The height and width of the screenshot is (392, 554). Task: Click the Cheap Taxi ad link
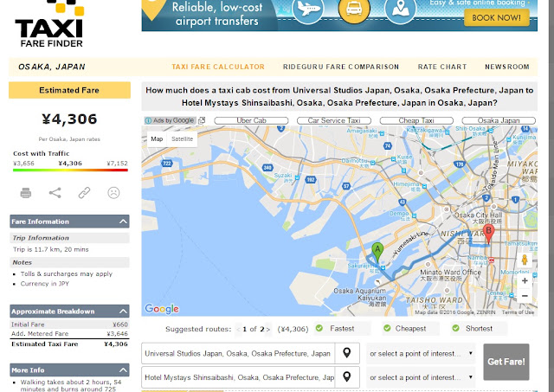tap(416, 120)
